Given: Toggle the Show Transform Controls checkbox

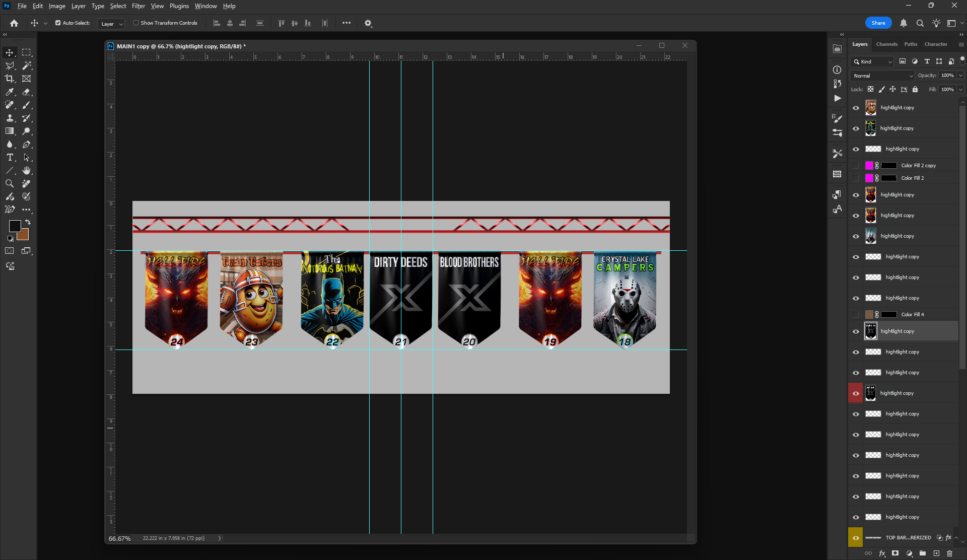Looking at the screenshot, I should [136, 23].
